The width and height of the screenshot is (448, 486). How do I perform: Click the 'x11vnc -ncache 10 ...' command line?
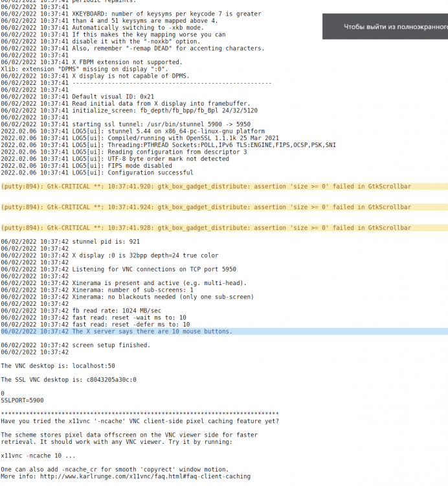[38, 456]
